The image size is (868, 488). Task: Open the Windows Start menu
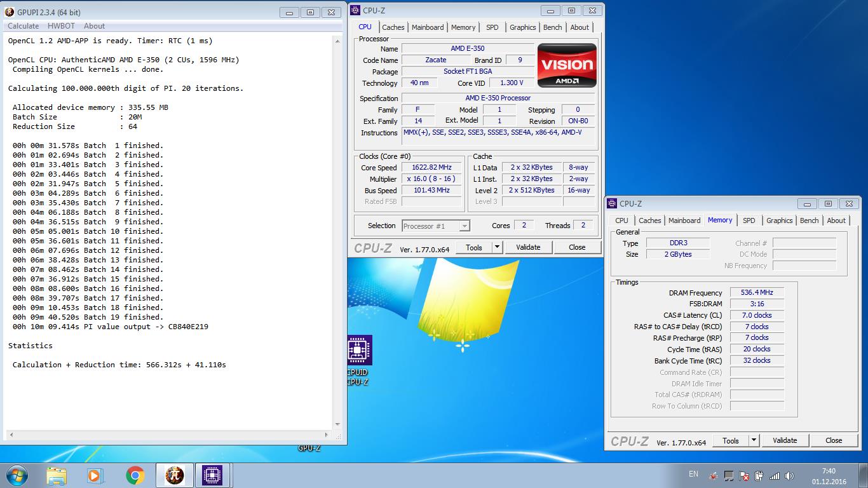coord(17,475)
